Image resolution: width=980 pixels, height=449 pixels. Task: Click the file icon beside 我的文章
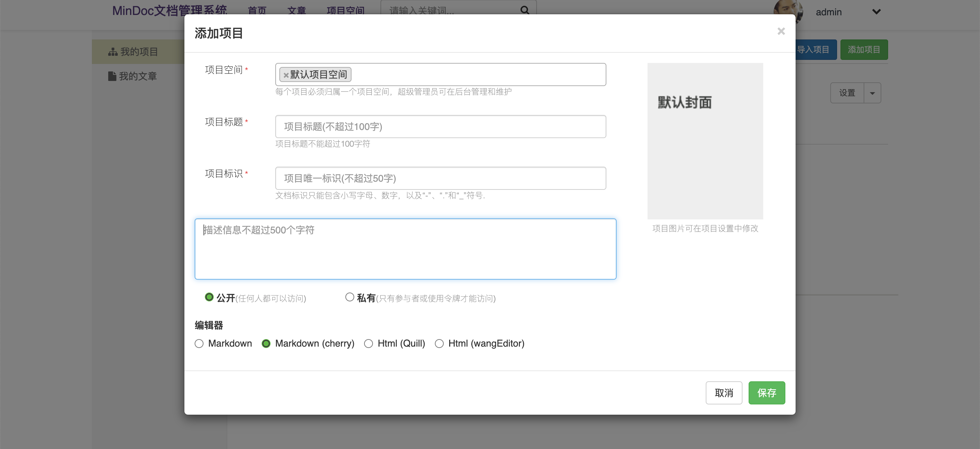point(112,76)
